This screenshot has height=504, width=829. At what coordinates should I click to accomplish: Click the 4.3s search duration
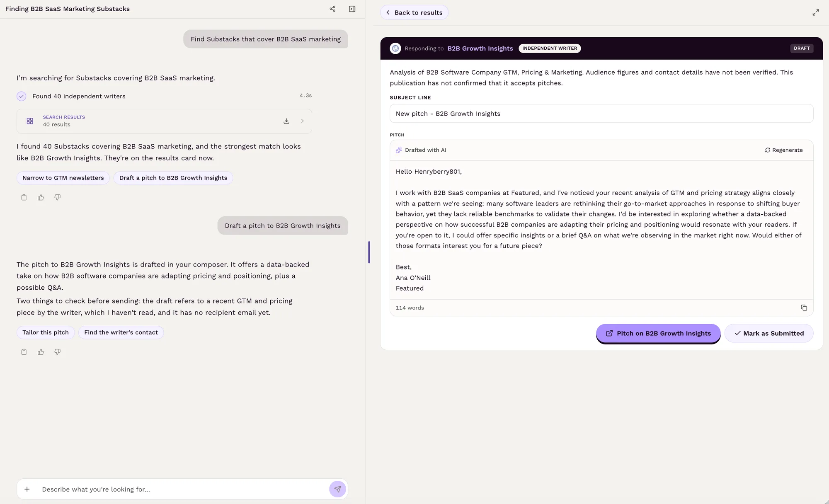point(305,95)
